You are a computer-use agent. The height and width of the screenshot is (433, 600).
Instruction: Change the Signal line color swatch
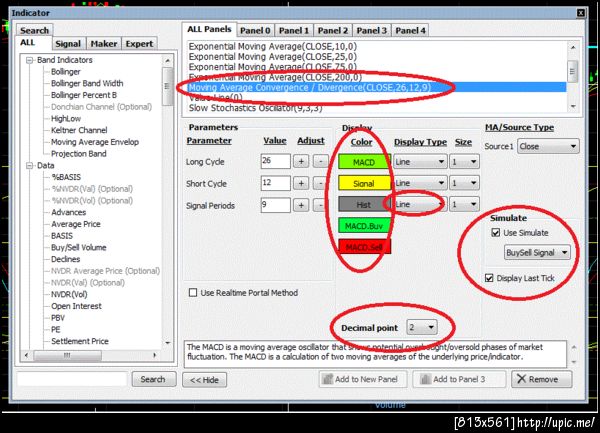(364, 183)
